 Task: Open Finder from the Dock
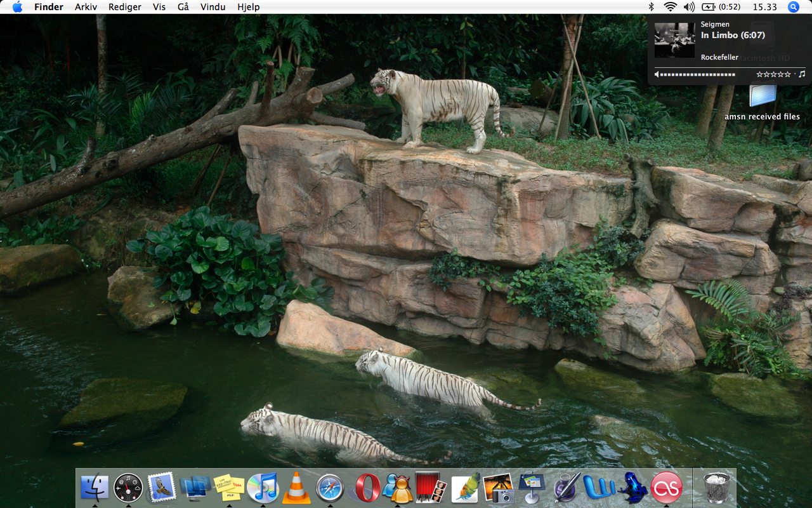pos(95,488)
